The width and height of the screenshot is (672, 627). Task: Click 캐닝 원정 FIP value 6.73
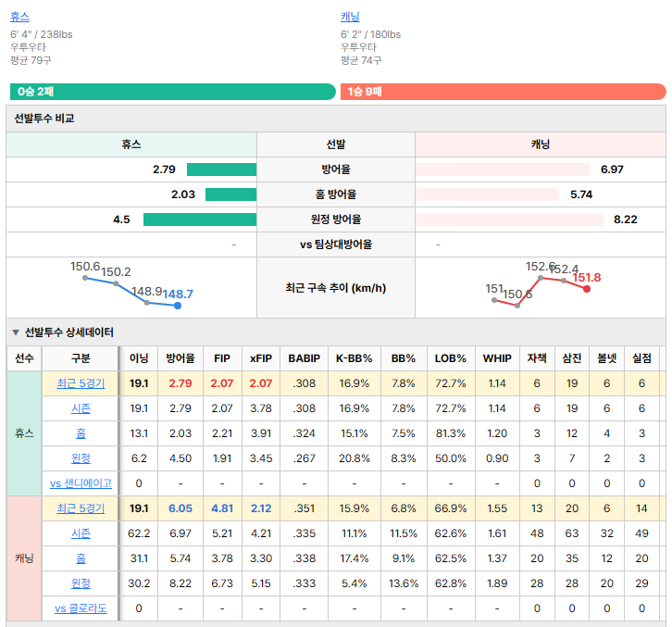tap(222, 583)
